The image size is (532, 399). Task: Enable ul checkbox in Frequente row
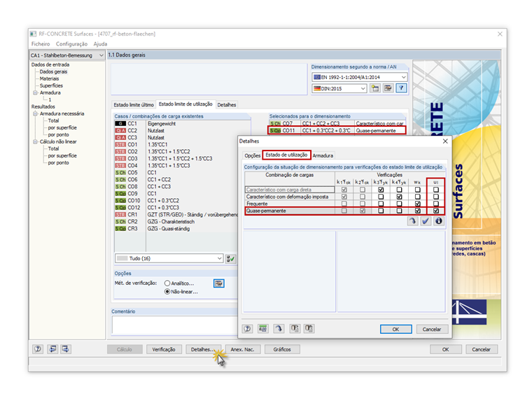pyautogui.click(x=436, y=204)
